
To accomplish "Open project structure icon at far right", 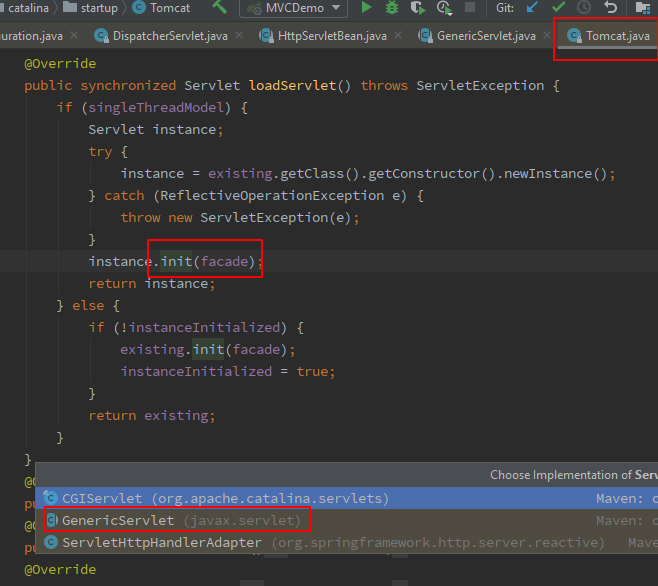I will (x=643, y=8).
